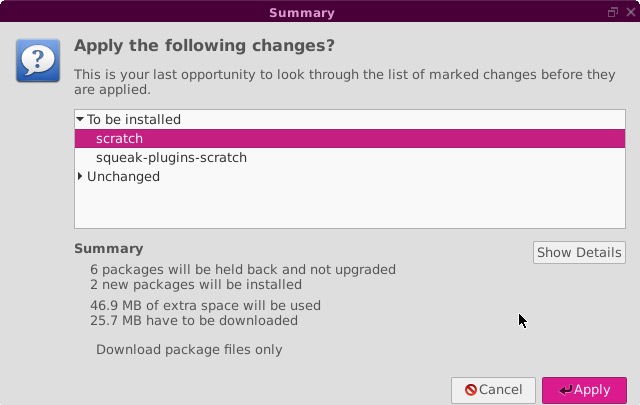Click the 'Apply the following changes?' heading
640x405 pixels.
tap(204, 47)
